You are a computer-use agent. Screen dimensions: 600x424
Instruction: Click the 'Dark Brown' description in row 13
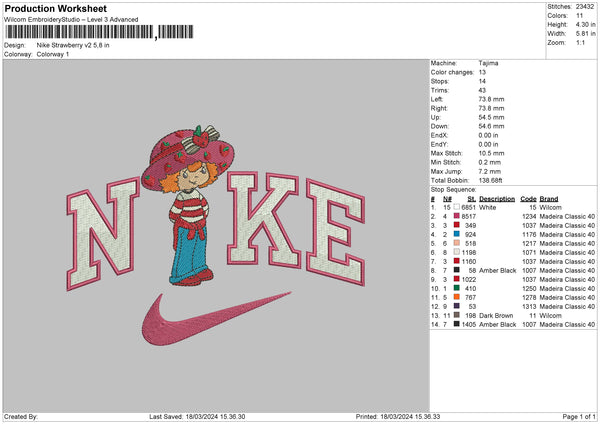click(496, 316)
